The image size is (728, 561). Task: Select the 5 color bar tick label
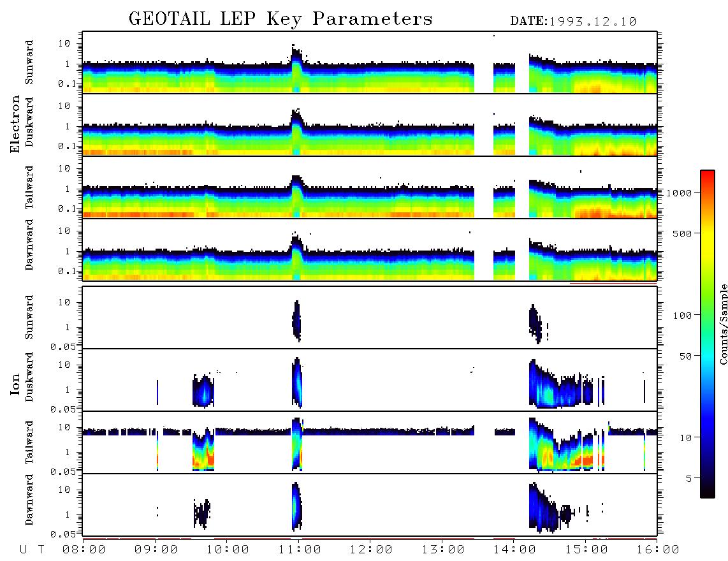[x=689, y=478]
